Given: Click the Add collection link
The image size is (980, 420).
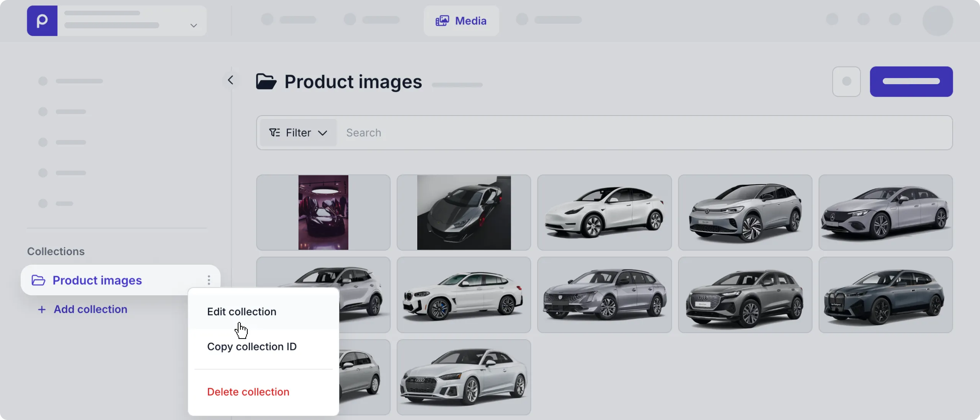Looking at the screenshot, I should click(90, 309).
